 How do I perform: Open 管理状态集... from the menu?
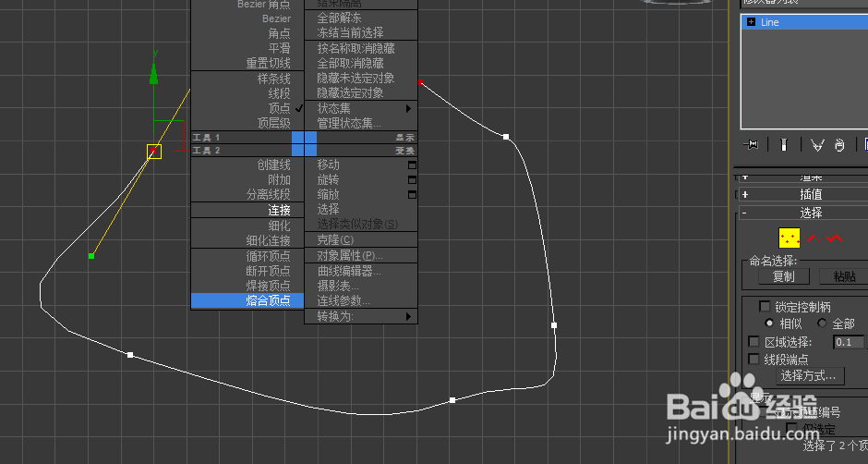[361, 123]
